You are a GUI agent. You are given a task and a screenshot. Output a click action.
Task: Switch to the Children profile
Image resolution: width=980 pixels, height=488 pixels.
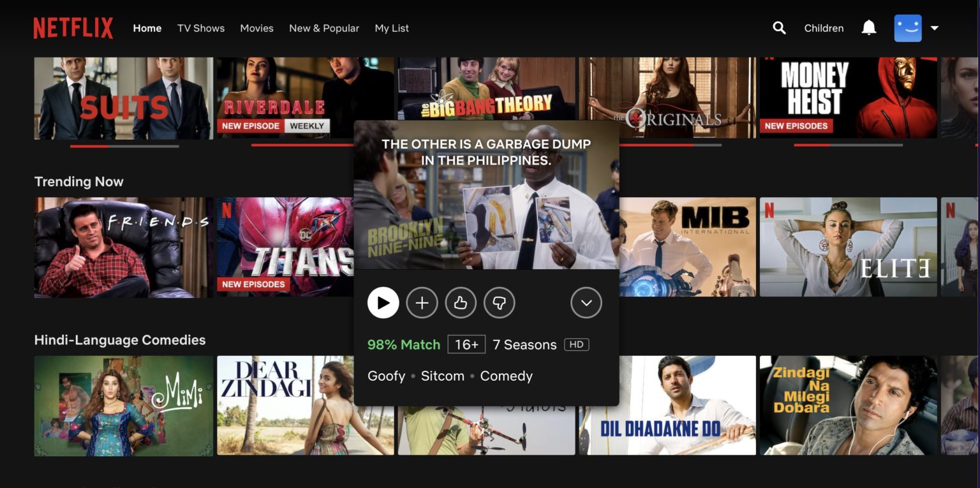pyautogui.click(x=823, y=28)
